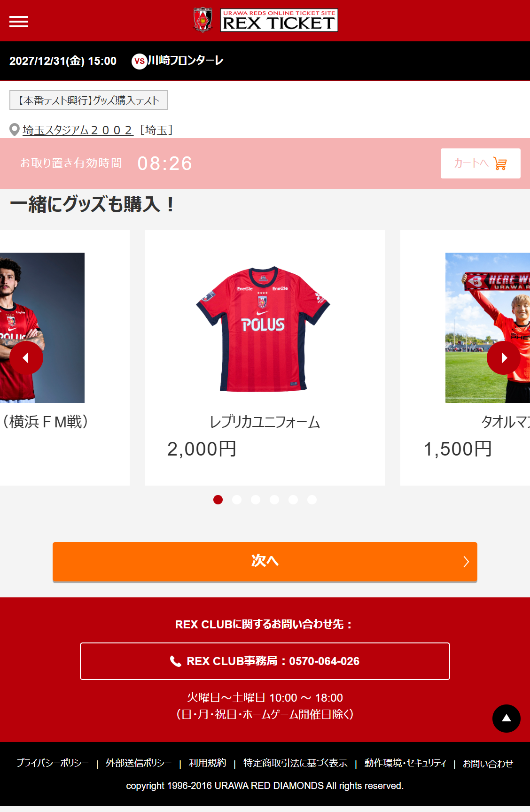Go to cart with カートへ button

click(480, 163)
